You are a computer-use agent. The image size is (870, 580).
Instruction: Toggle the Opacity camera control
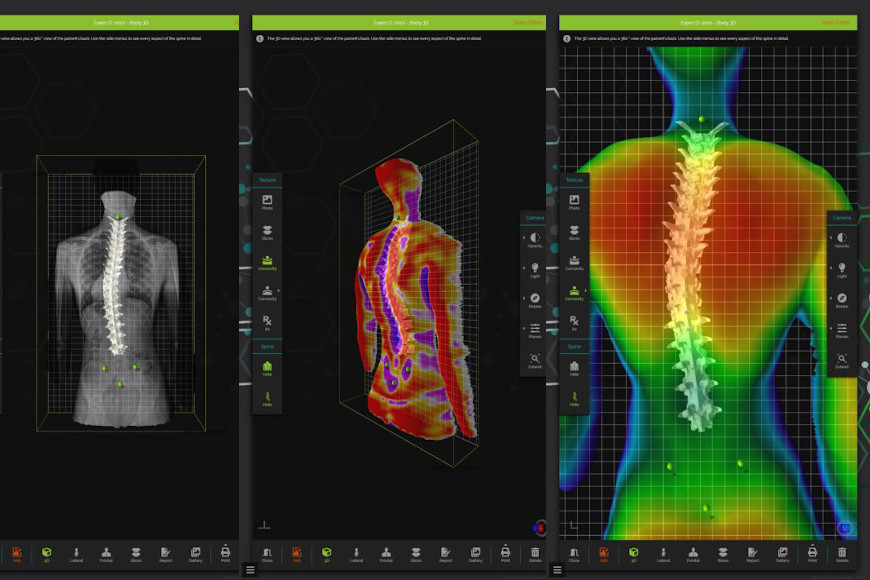(x=535, y=237)
